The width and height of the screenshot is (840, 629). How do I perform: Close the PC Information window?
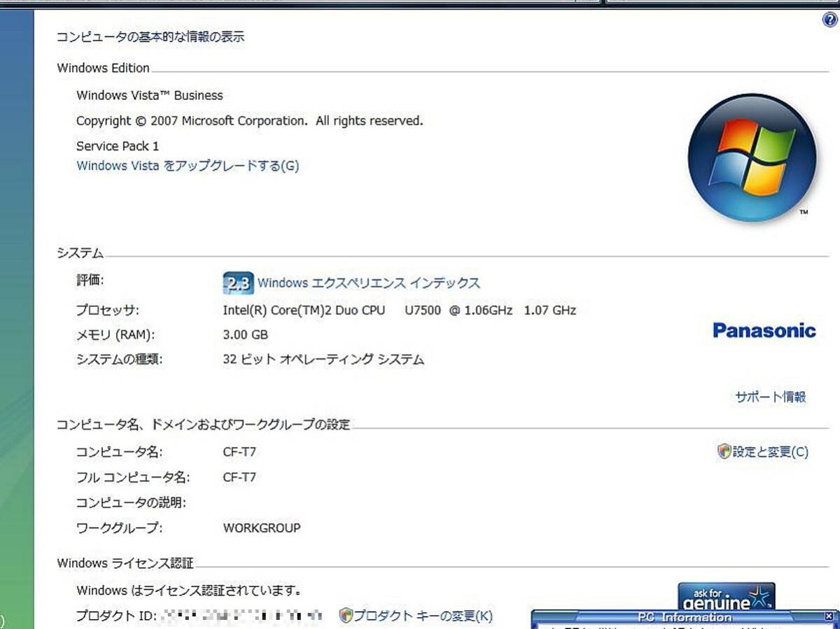click(x=829, y=616)
